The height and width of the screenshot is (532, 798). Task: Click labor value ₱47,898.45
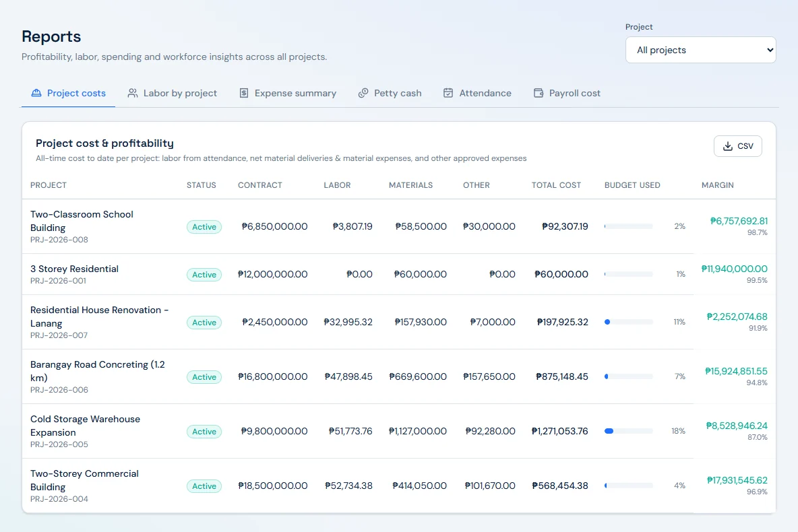point(348,376)
